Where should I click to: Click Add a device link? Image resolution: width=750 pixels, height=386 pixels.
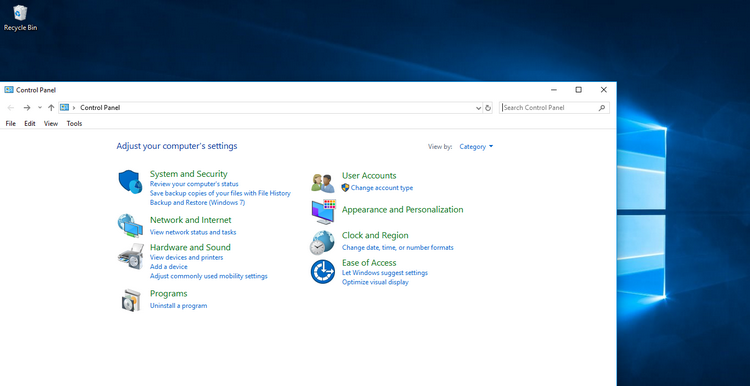tap(168, 266)
